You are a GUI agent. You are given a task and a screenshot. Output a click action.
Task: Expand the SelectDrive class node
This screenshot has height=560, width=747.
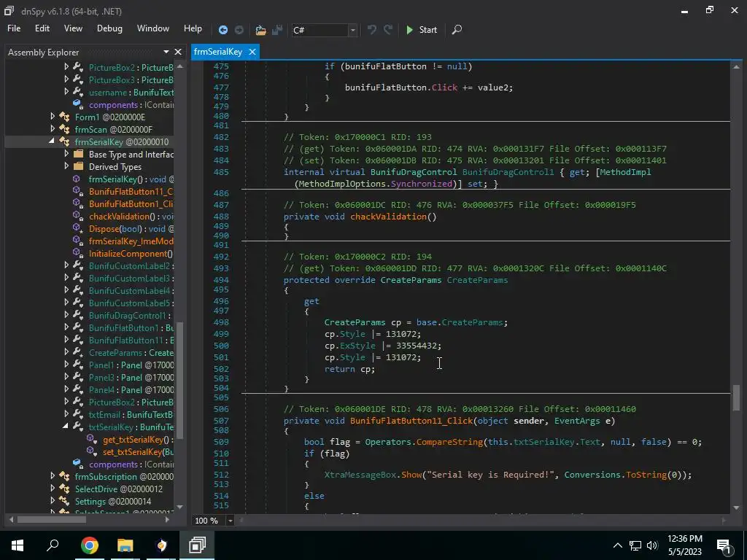tap(53, 489)
